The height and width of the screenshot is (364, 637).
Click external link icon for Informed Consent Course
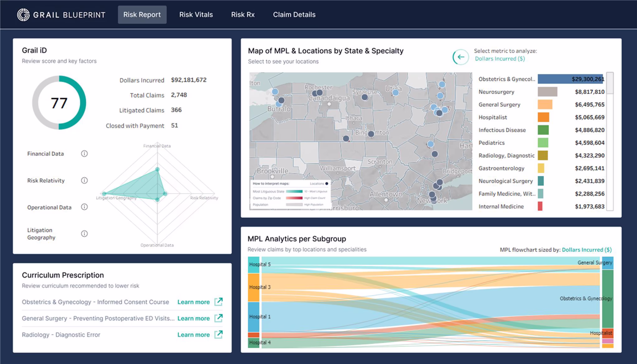(x=219, y=302)
